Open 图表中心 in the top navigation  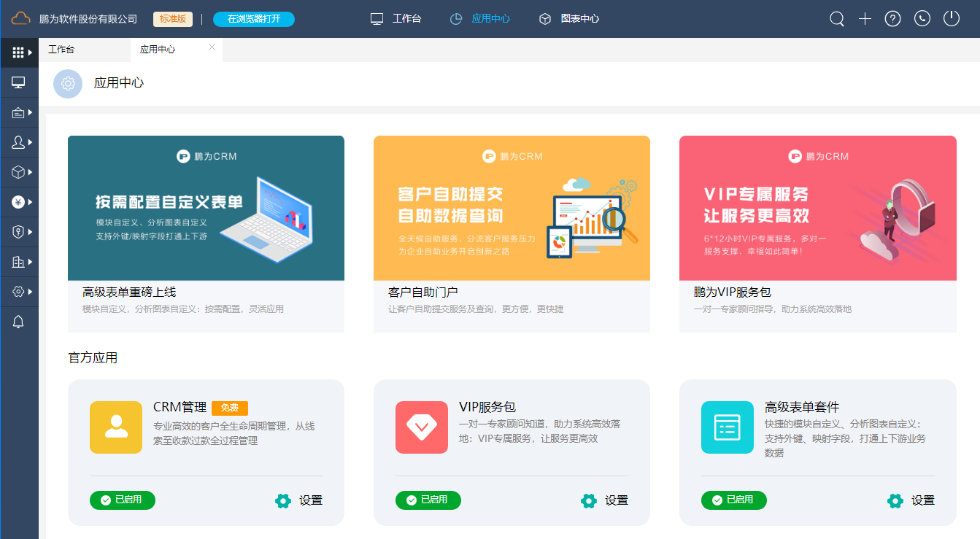569,19
